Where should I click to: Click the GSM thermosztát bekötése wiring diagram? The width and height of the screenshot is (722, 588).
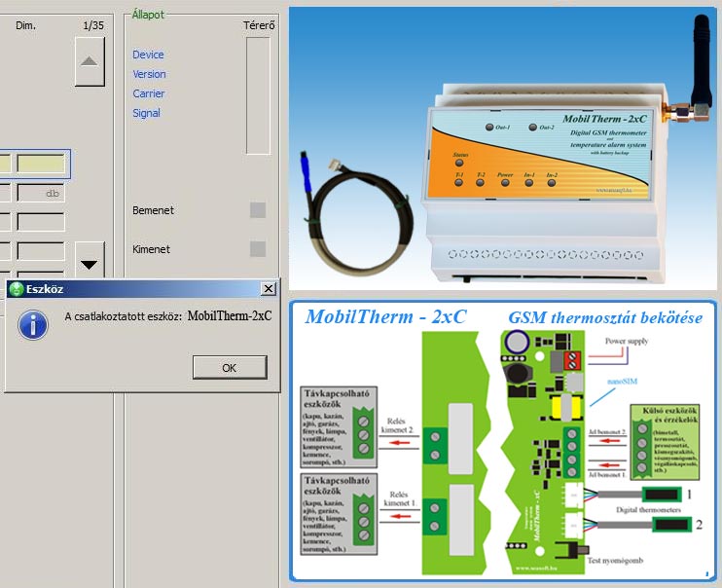click(502, 441)
